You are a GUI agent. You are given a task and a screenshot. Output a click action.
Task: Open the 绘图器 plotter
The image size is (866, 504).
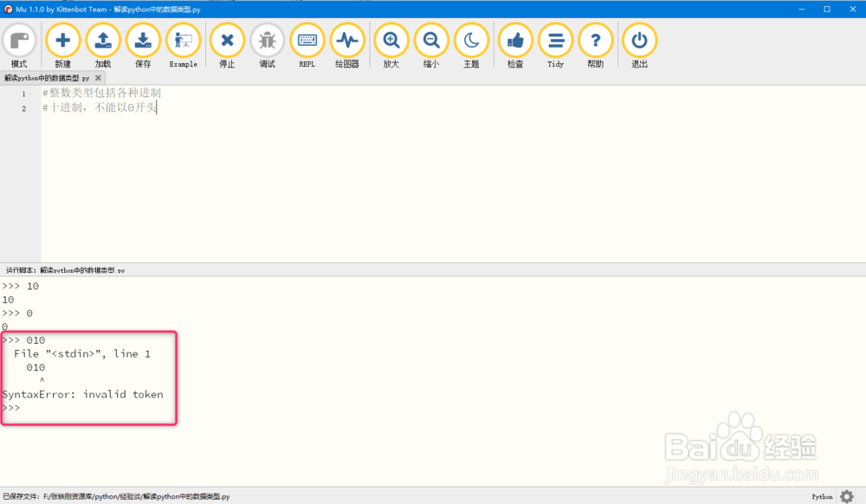click(347, 46)
